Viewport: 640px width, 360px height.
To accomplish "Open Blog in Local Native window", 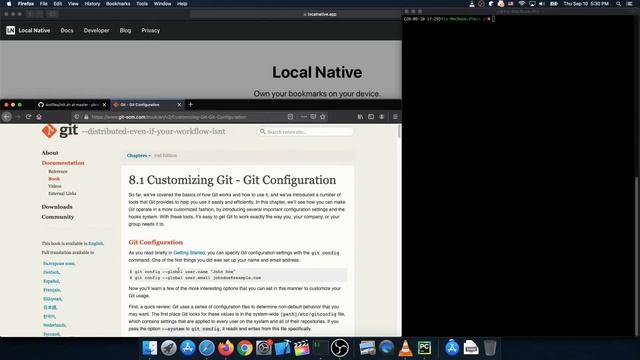I will pos(125,30).
